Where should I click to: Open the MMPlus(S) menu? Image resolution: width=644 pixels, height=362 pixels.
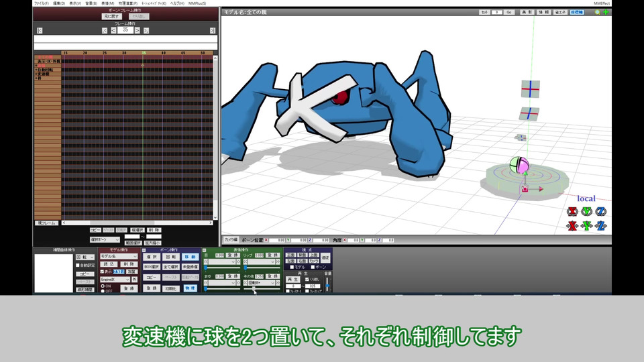tap(197, 3)
